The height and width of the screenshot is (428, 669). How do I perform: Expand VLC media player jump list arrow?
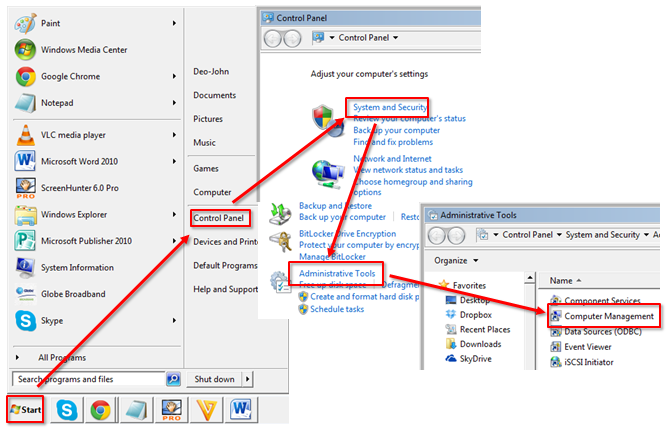pyautogui.click(x=174, y=135)
